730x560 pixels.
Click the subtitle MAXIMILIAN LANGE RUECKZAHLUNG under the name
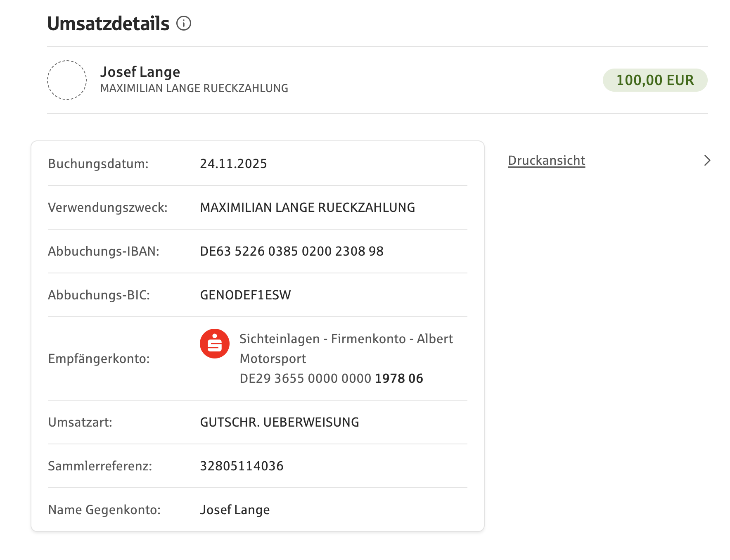point(194,88)
